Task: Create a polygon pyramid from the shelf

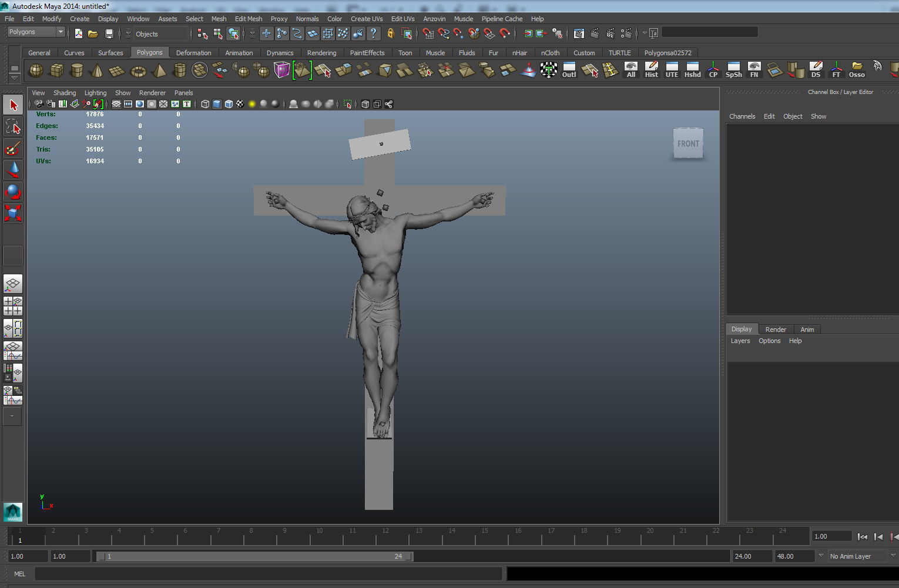Action: 159,70
